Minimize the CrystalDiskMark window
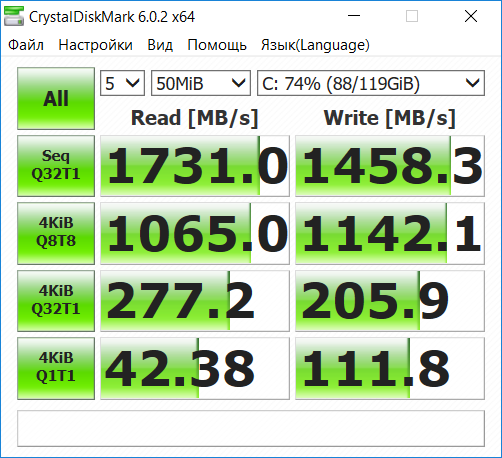Screen dimensions: 502x458 354,16
